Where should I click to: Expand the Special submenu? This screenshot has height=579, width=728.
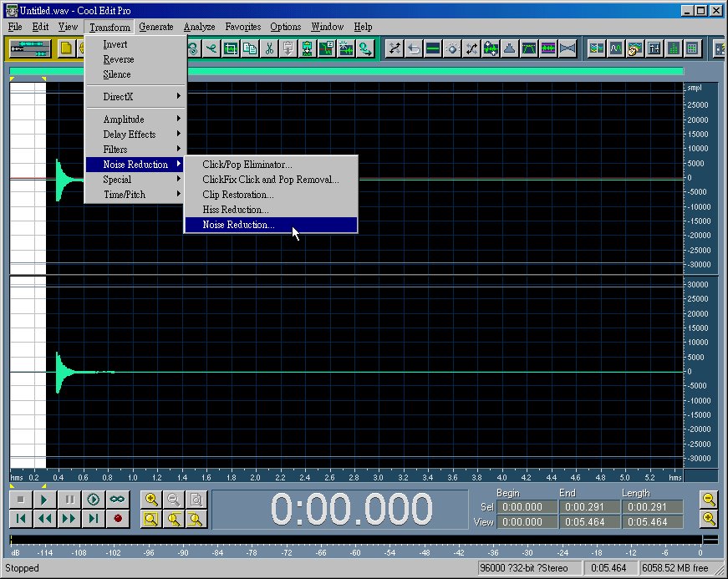135,180
